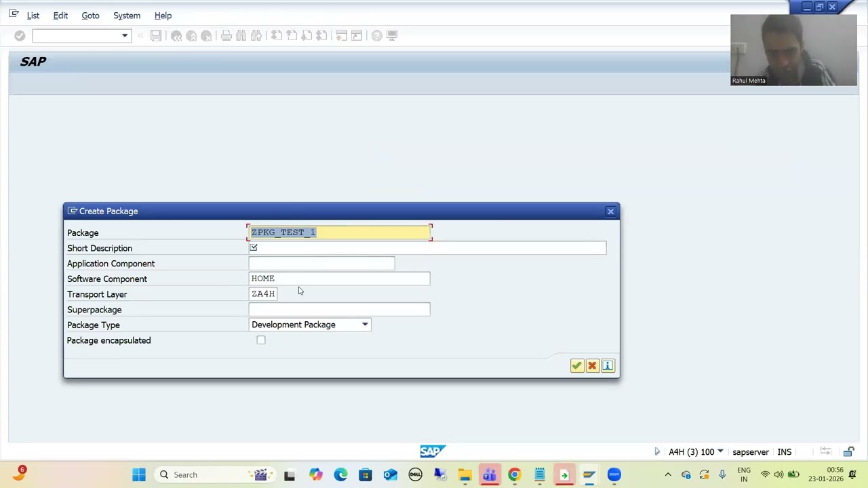The height and width of the screenshot is (488, 868).
Task: Click the Rahul Mehta video thumbnail
Action: [x=793, y=50]
